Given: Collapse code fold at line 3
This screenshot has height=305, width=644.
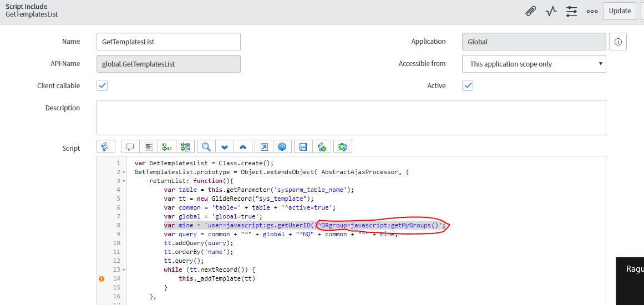Looking at the screenshot, I should click(124, 181).
